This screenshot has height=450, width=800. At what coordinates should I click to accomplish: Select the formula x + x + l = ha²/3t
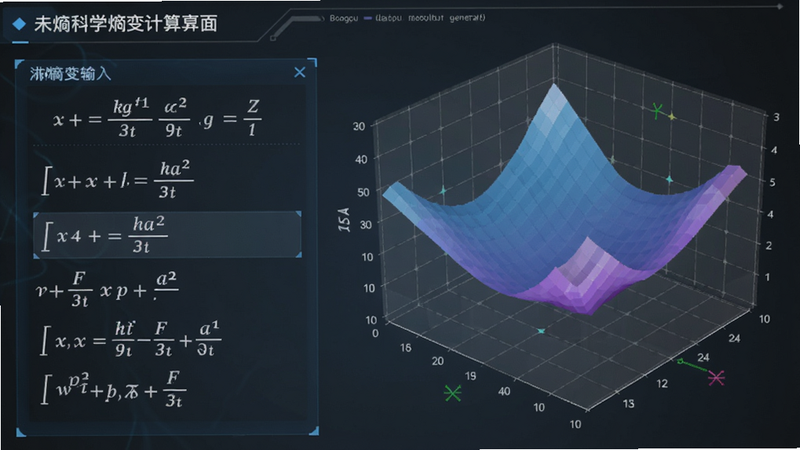click(117, 179)
